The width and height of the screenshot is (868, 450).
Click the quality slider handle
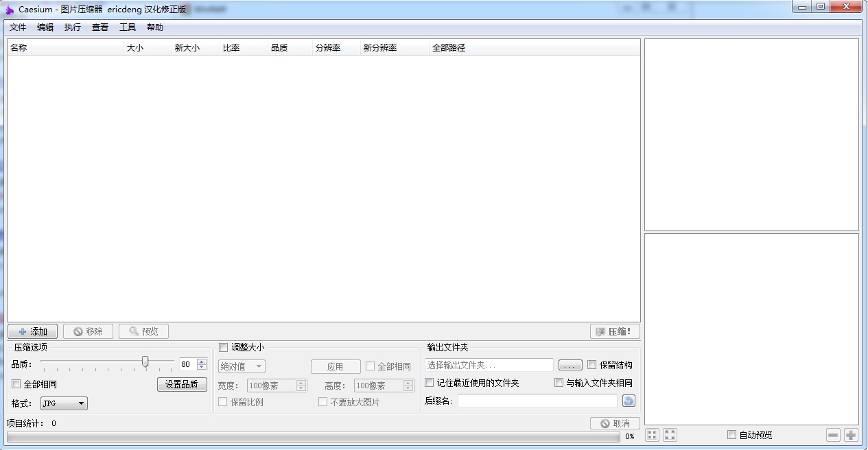coord(145,362)
